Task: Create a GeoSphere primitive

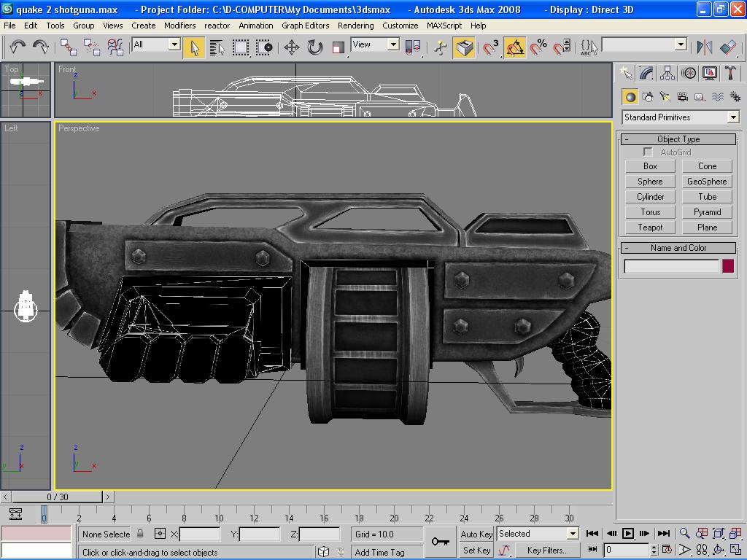Action: (x=707, y=182)
